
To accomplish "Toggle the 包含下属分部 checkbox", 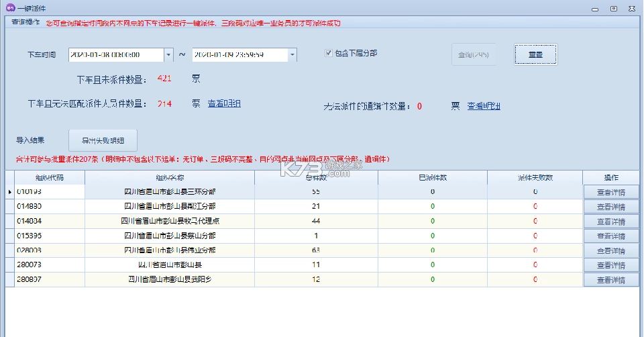I will click(x=329, y=53).
